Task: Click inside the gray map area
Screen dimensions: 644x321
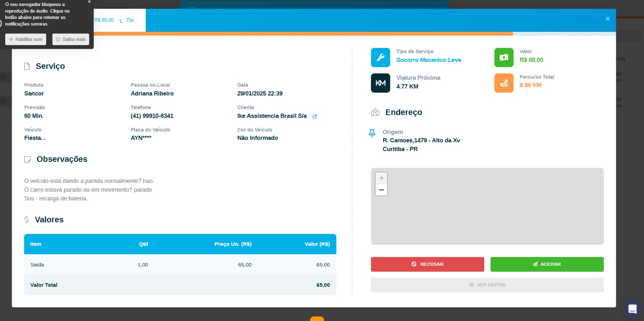Action: 487,206
